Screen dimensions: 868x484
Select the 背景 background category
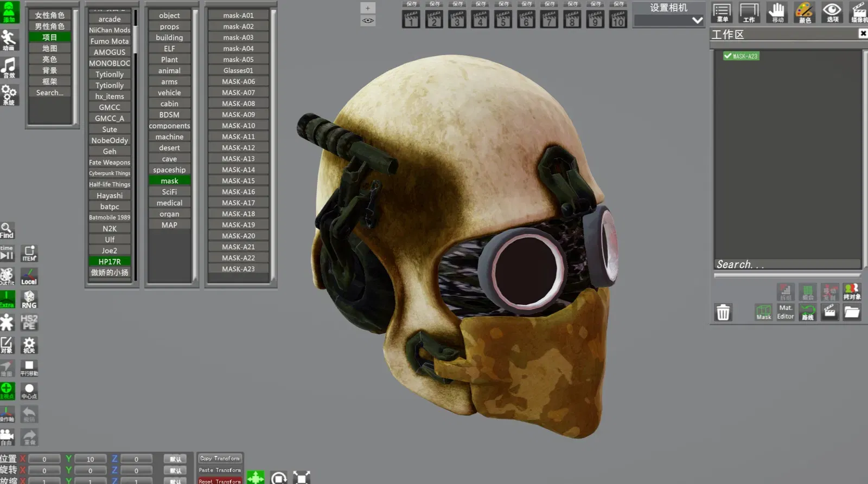click(x=50, y=70)
